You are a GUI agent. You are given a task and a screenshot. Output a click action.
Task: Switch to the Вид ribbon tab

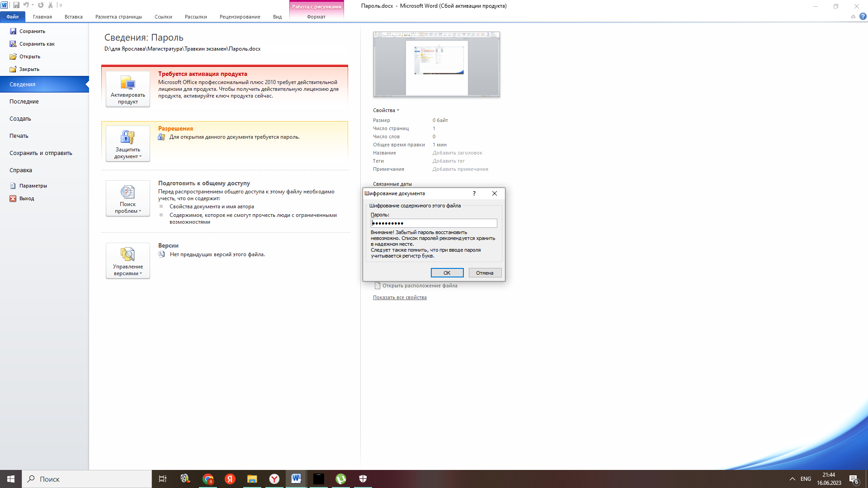point(277,17)
